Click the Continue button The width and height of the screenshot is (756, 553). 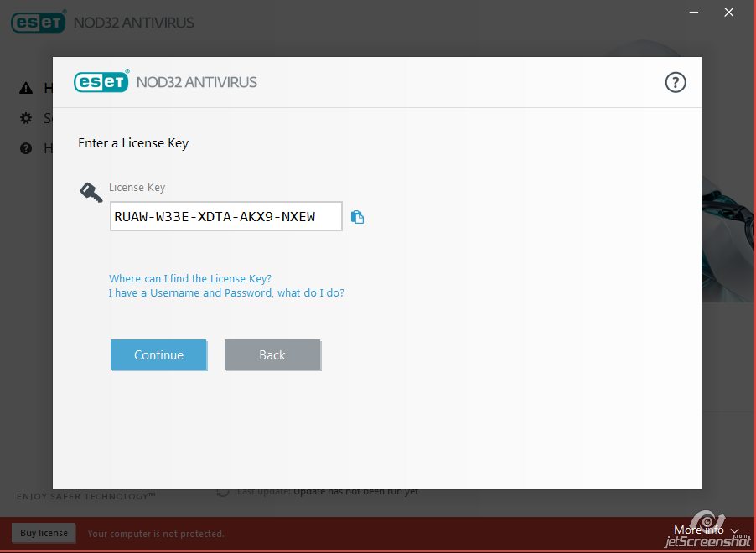158,355
